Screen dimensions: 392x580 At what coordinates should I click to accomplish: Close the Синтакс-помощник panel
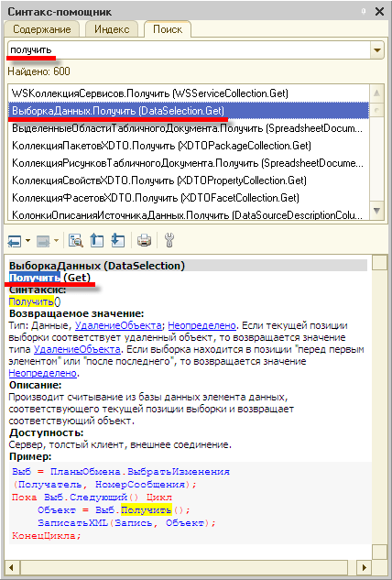click(x=379, y=12)
